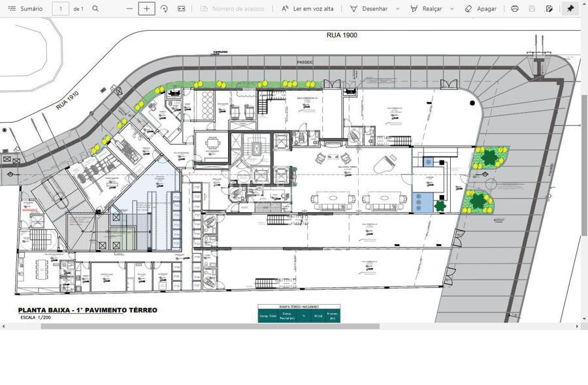Click the vertical scrollbar thumb on right
The height and width of the screenshot is (385, 588).
(x=583, y=163)
